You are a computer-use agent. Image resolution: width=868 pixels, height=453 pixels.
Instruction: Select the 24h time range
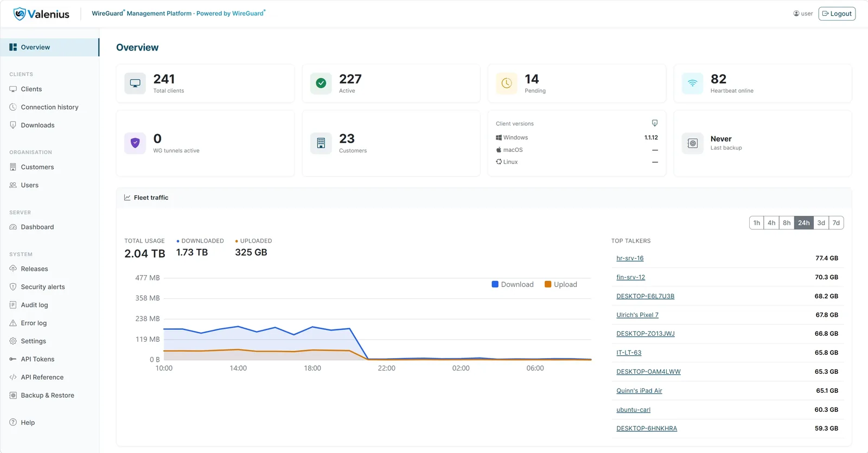(804, 223)
